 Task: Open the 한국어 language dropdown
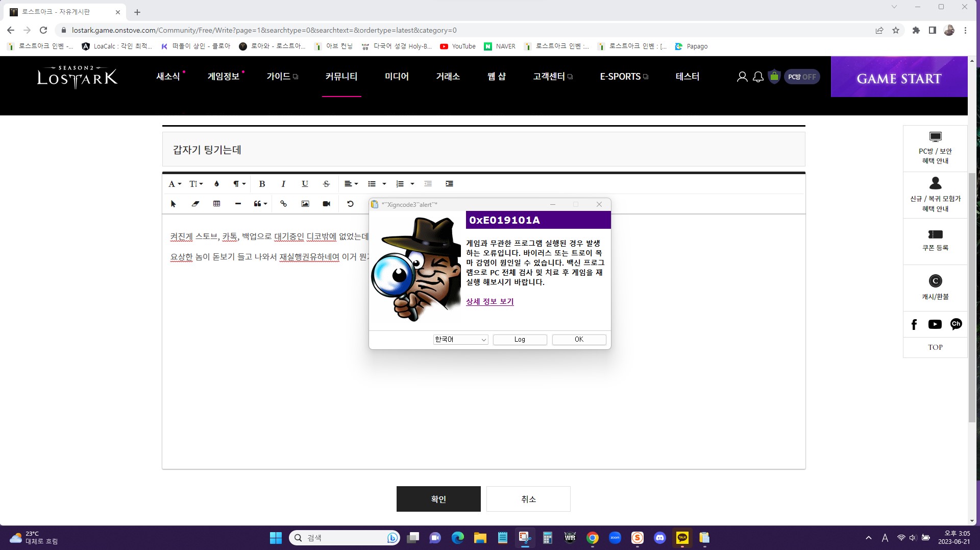[460, 340]
